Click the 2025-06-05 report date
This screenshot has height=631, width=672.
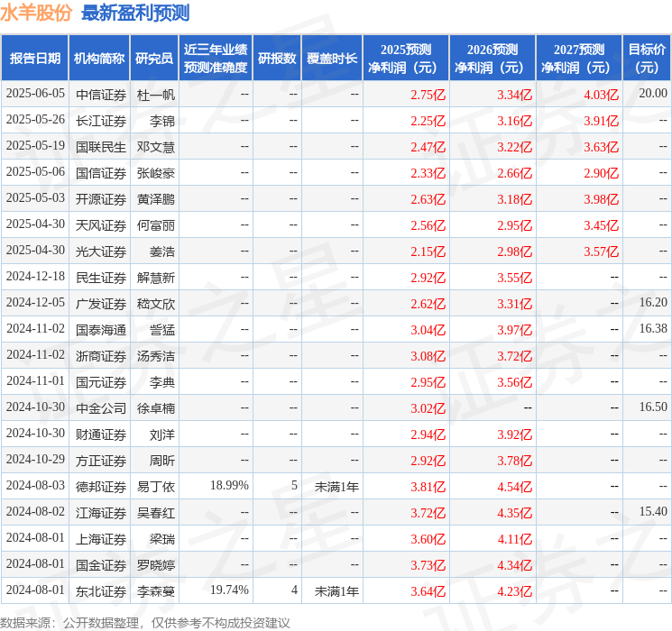click(35, 94)
